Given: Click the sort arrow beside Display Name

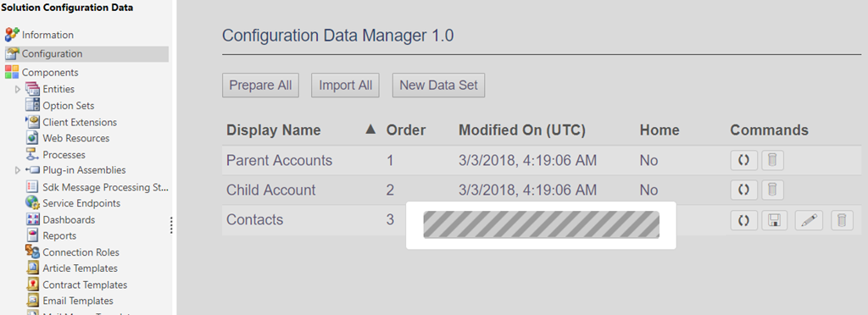Looking at the screenshot, I should [x=371, y=130].
